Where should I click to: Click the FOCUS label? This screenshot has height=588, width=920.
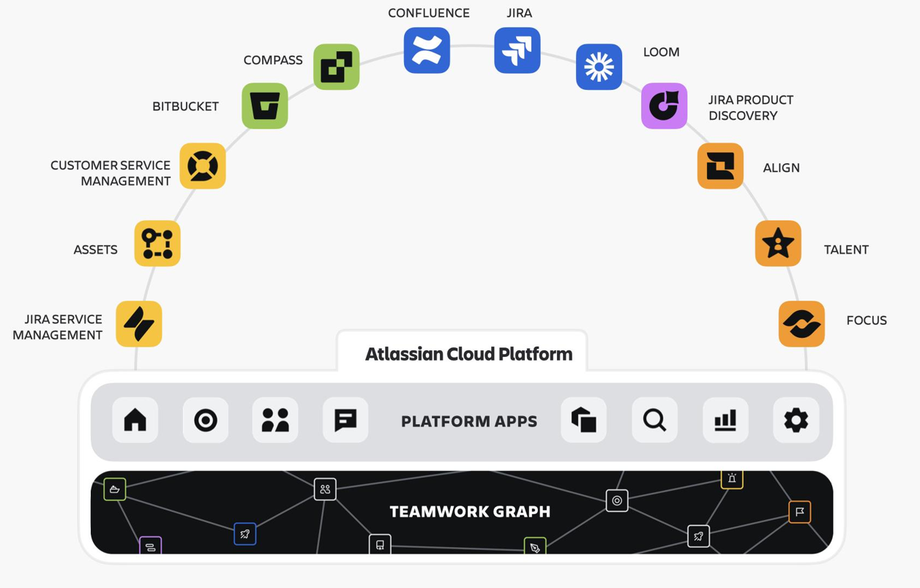pyautogui.click(x=867, y=320)
